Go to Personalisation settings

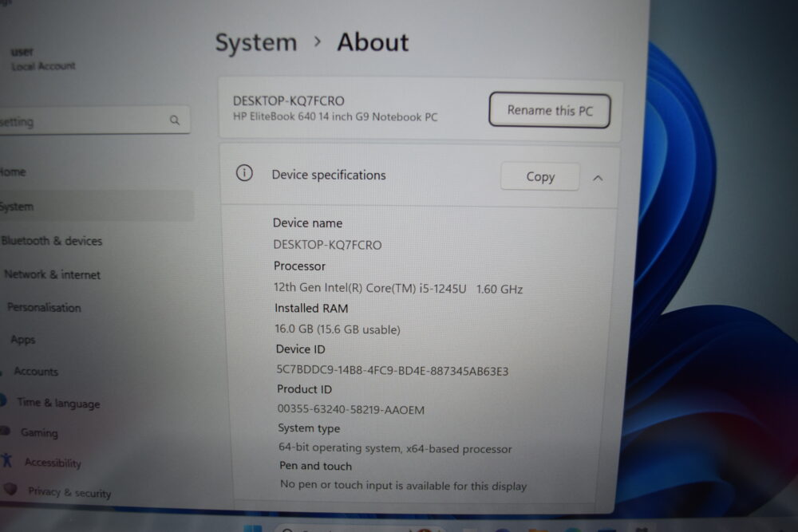point(44,307)
